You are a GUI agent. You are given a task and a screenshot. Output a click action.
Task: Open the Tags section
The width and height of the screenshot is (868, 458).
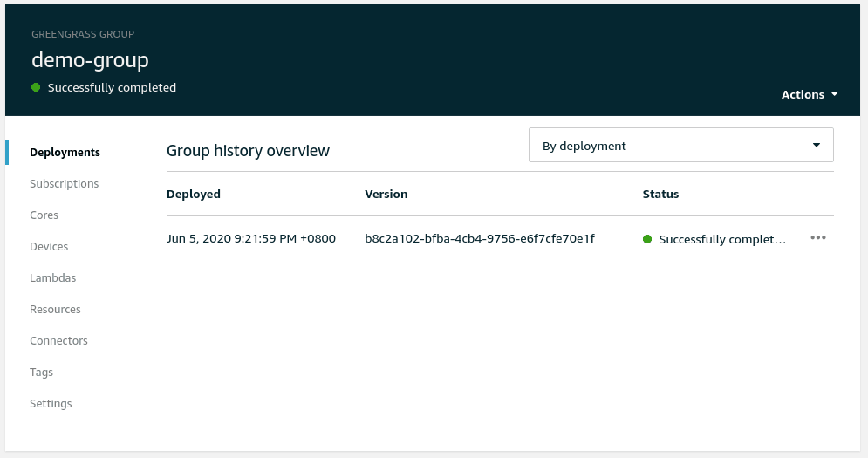pos(41,372)
